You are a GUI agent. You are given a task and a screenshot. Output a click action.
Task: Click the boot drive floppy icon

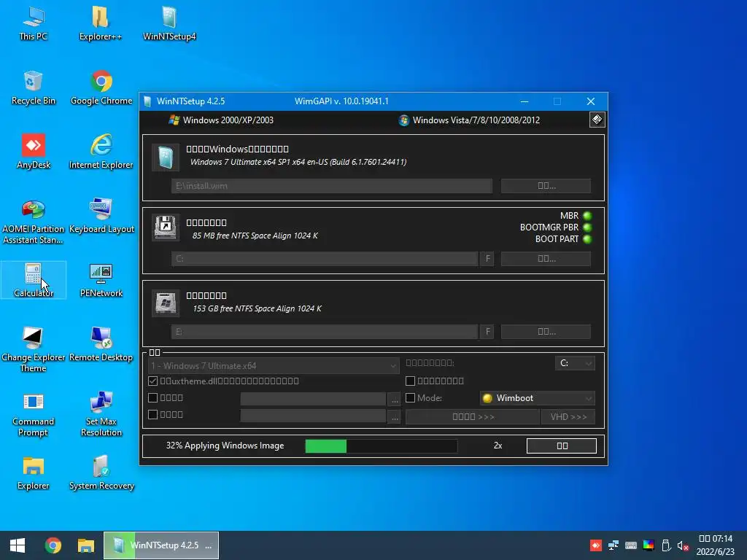(166, 227)
